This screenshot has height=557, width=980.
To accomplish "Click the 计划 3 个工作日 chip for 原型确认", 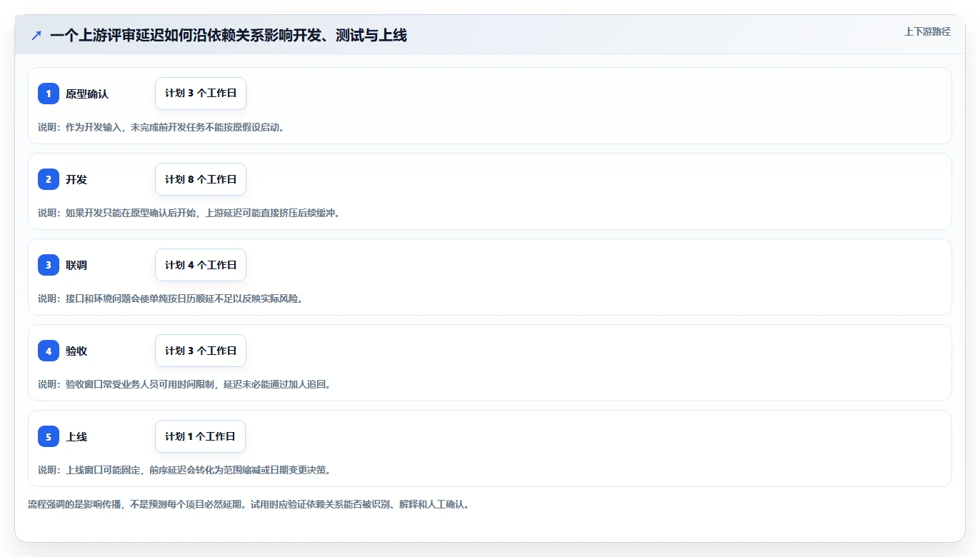I will (201, 94).
